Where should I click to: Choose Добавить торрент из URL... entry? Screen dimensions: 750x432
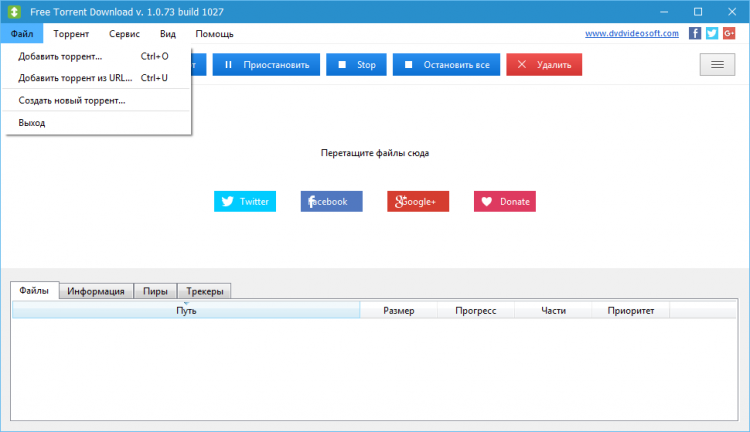tap(97, 78)
